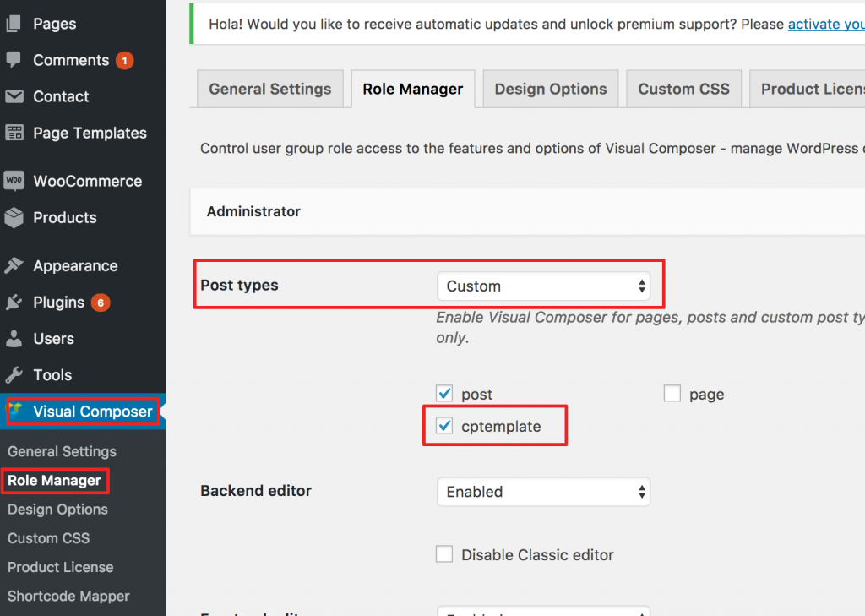Check the page checkbox

click(x=672, y=394)
